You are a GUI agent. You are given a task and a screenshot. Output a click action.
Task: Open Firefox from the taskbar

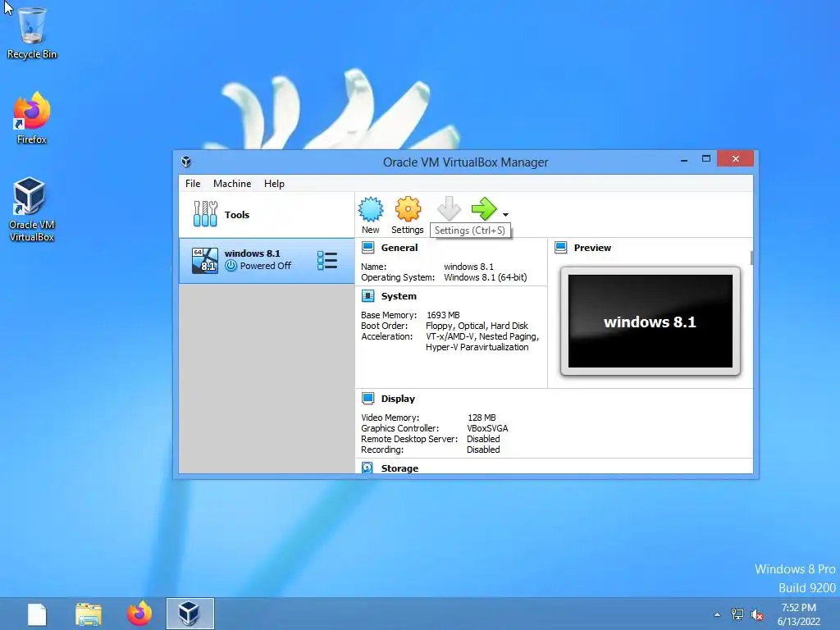(x=139, y=614)
